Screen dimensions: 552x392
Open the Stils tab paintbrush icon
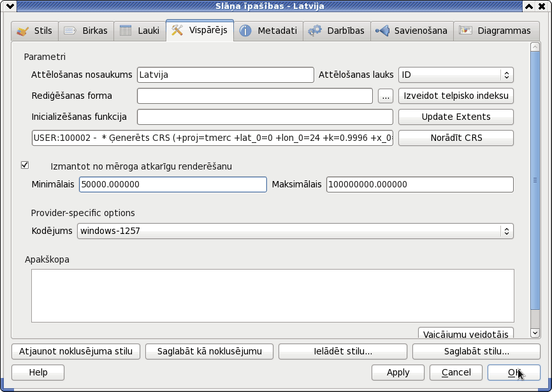[x=22, y=31]
